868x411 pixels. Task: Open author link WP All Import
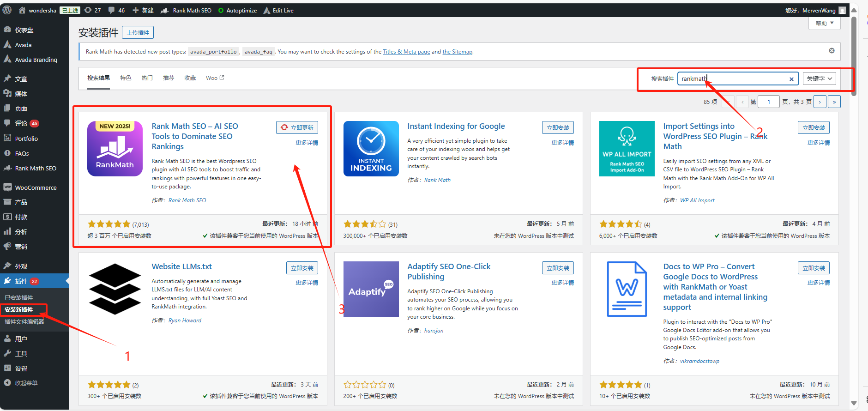[697, 200]
